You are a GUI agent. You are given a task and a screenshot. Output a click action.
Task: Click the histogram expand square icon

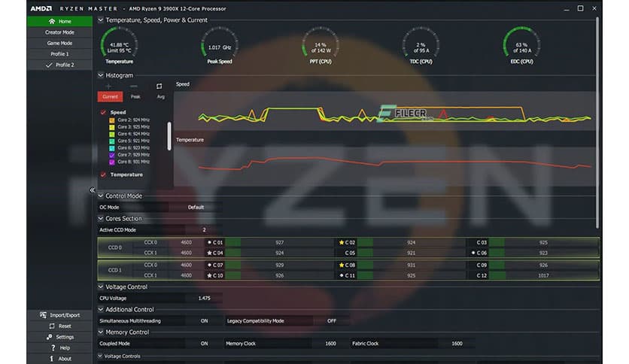(x=160, y=86)
